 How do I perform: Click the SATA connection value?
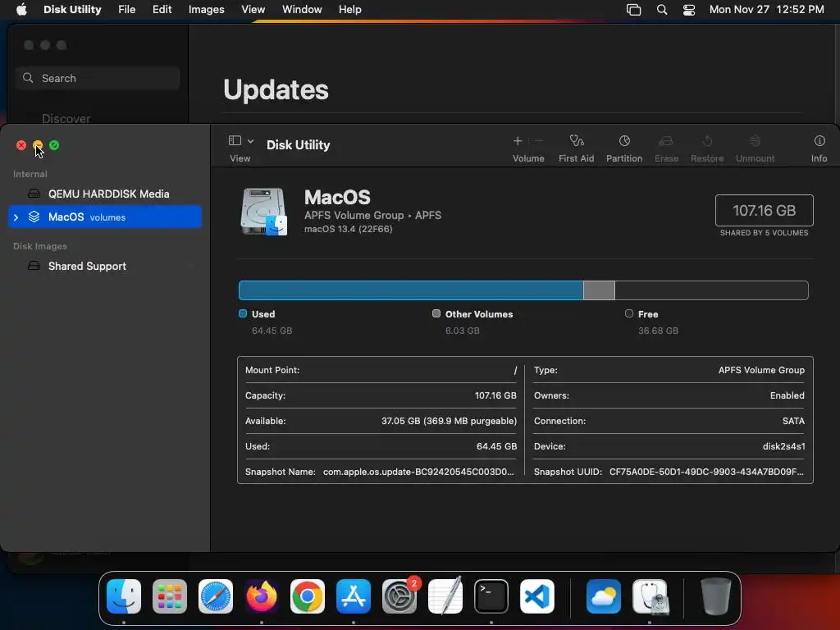pos(793,421)
